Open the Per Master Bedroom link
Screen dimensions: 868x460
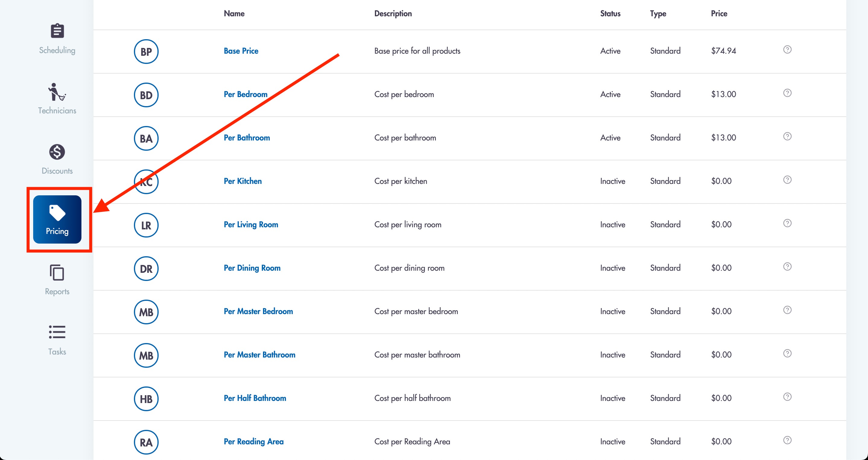258,311
